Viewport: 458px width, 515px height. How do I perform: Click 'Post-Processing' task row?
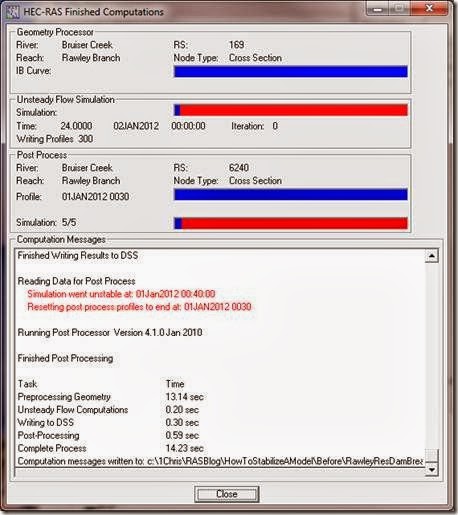click(108, 435)
